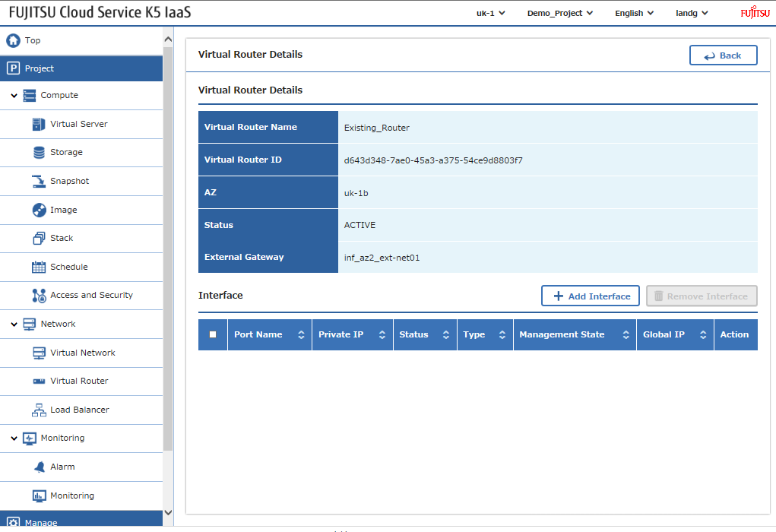This screenshot has height=532, width=776.
Task: Click the sidebar scrollbar down arrow
Action: click(168, 513)
